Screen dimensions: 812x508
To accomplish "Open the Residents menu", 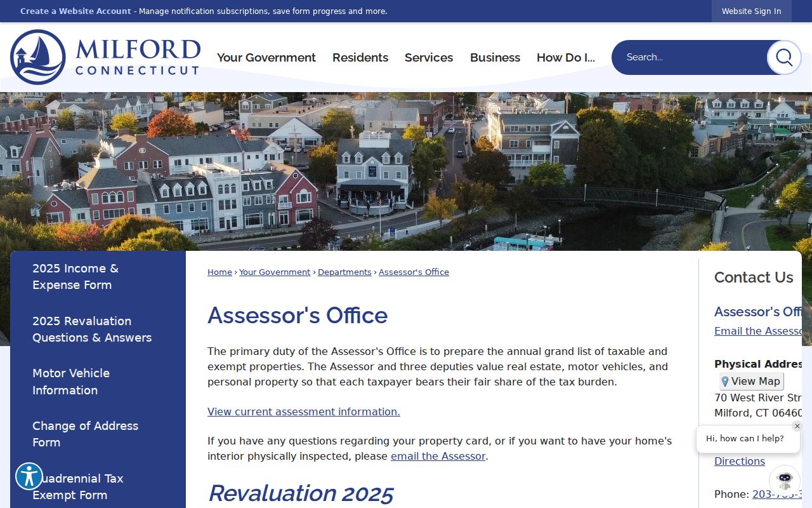I will click(x=360, y=57).
